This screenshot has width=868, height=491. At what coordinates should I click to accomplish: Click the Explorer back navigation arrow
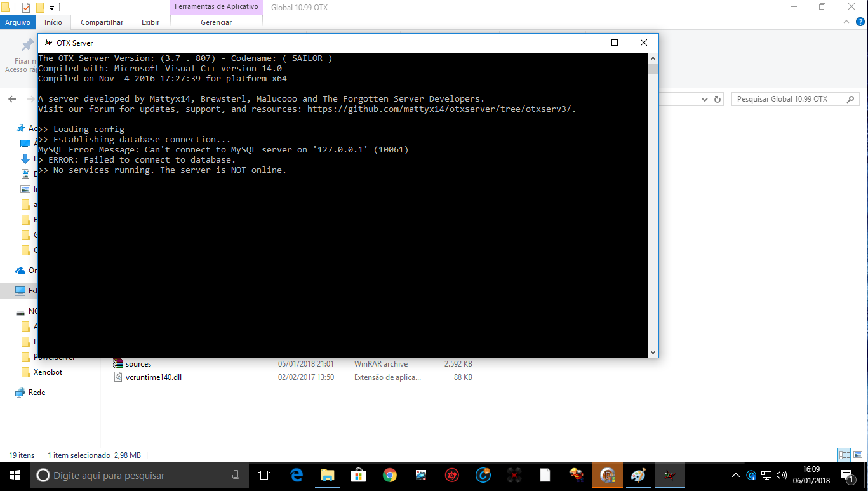click(12, 99)
